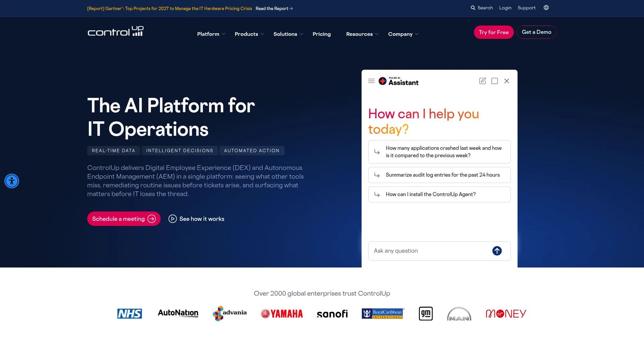Image resolution: width=644 pixels, height=362 pixels.
Task: Open the assistant hamburger menu
Action: click(371, 81)
